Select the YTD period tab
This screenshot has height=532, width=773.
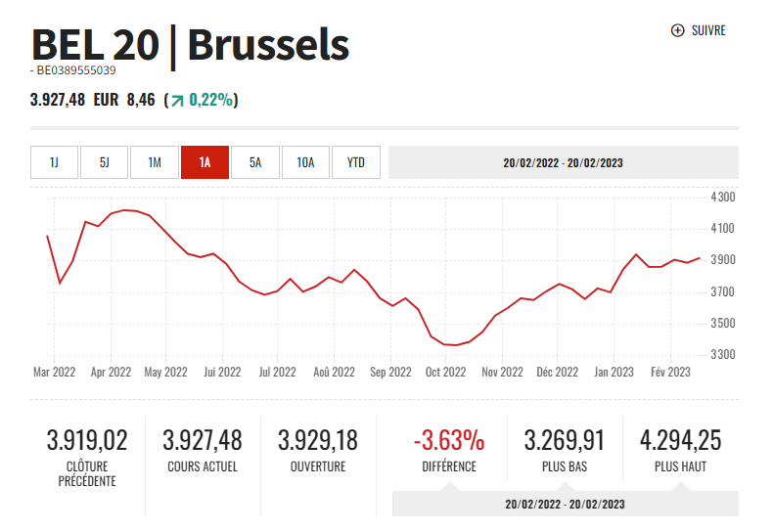coord(356,162)
